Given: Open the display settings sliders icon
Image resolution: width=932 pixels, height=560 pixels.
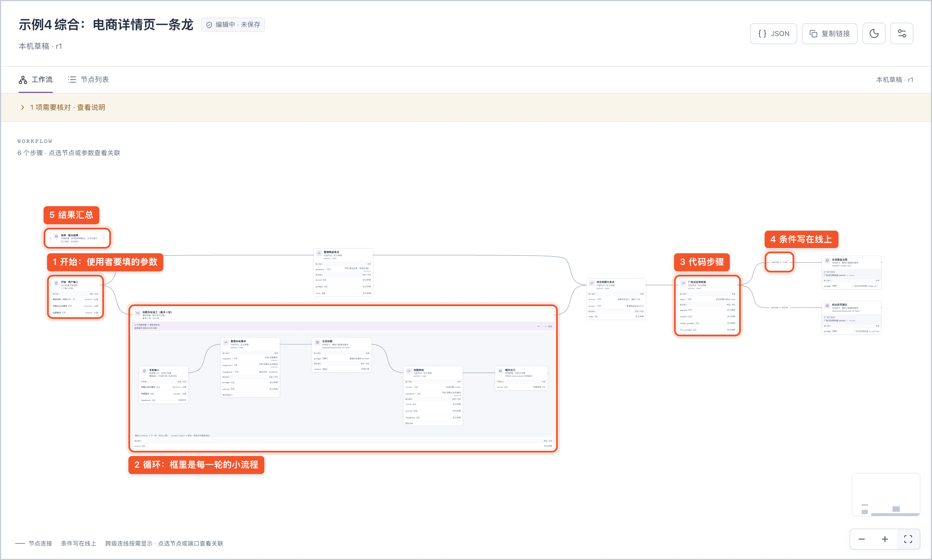Looking at the screenshot, I should click(x=901, y=34).
